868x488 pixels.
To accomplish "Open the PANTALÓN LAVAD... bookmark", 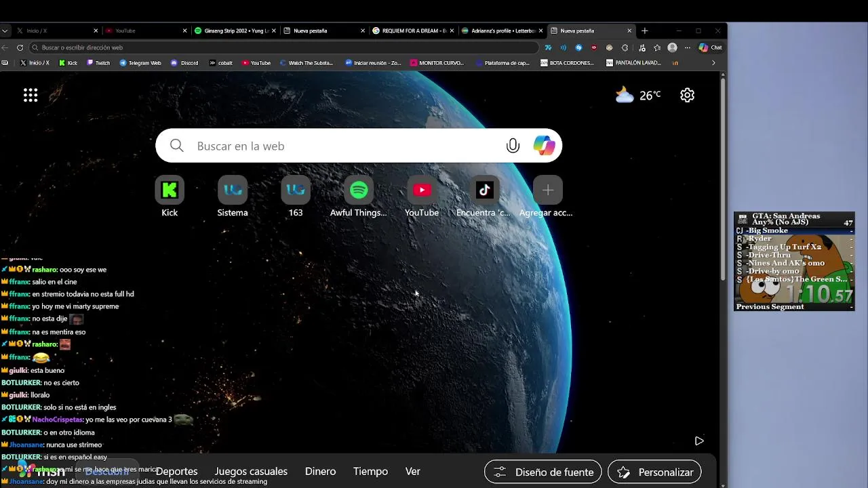I will tap(633, 63).
